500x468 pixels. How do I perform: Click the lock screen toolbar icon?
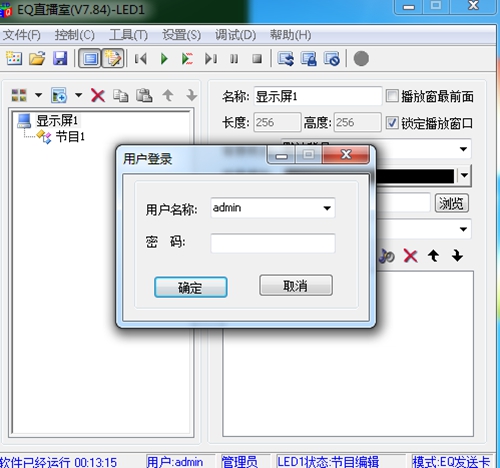pos(309,59)
